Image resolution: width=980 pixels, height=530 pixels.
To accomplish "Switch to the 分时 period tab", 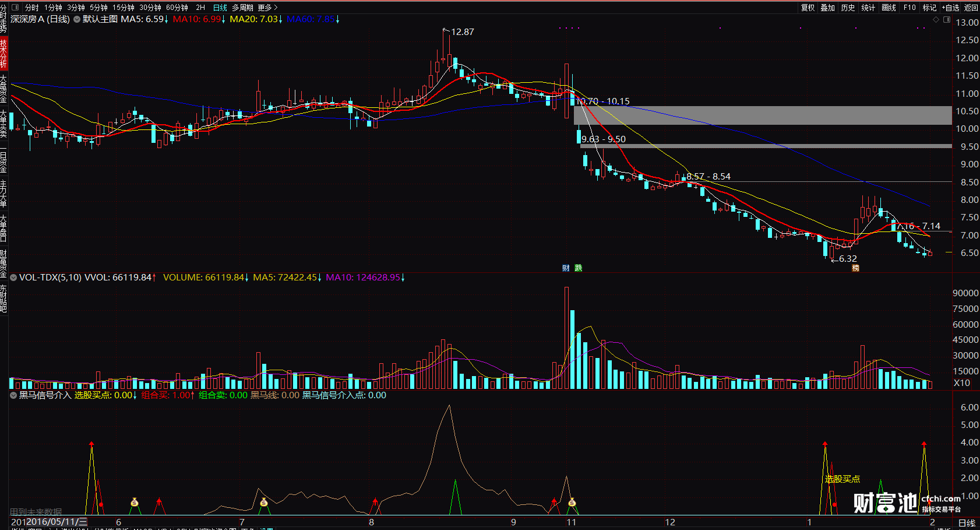I will click(31, 8).
